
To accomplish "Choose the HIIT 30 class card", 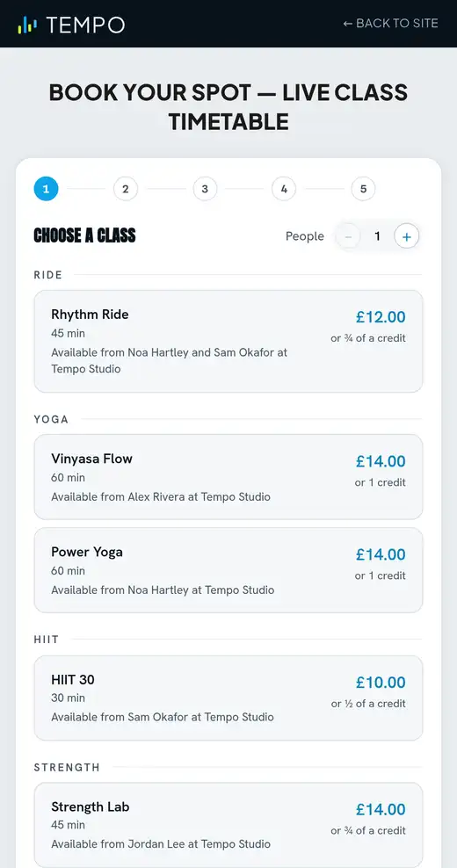I will (228, 698).
